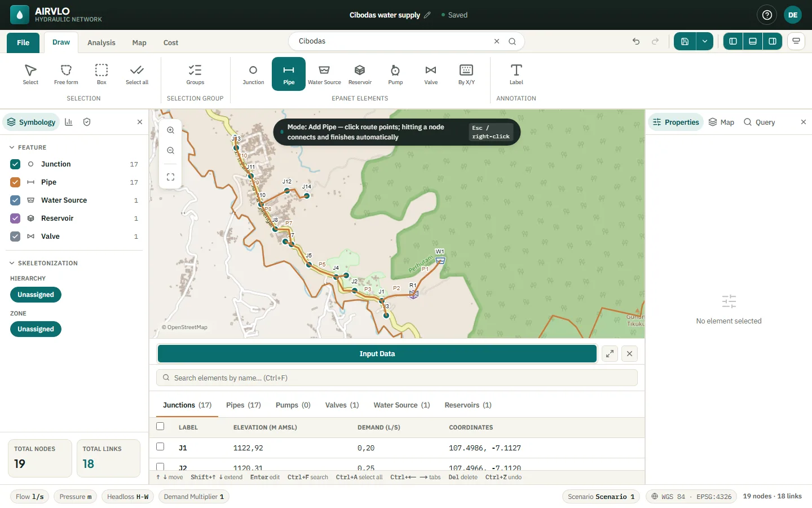Check the select-all rows header checkbox
The image size is (812, 508).
tap(160, 426)
